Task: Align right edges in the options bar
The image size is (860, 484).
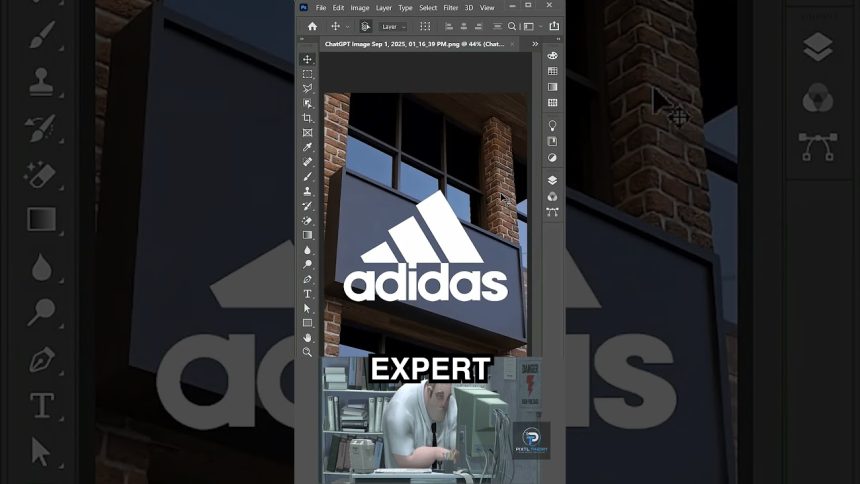Action: pyautogui.click(x=478, y=26)
